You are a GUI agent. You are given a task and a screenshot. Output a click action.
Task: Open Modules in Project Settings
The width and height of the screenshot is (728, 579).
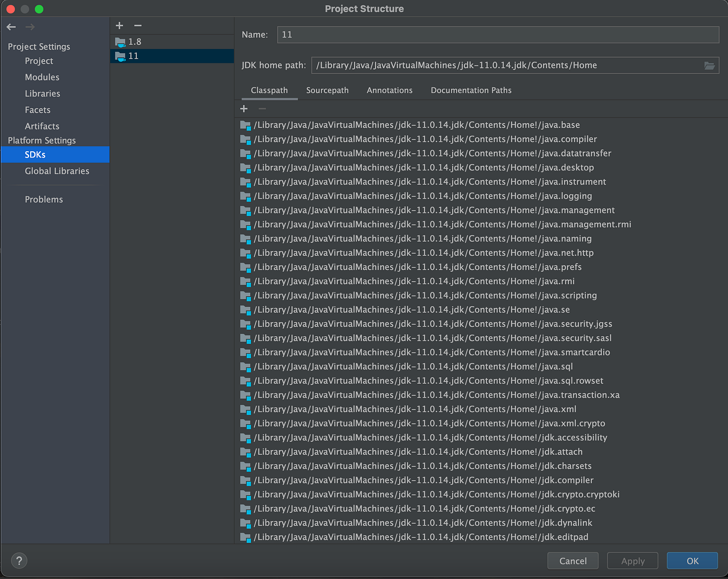click(42, 77)
